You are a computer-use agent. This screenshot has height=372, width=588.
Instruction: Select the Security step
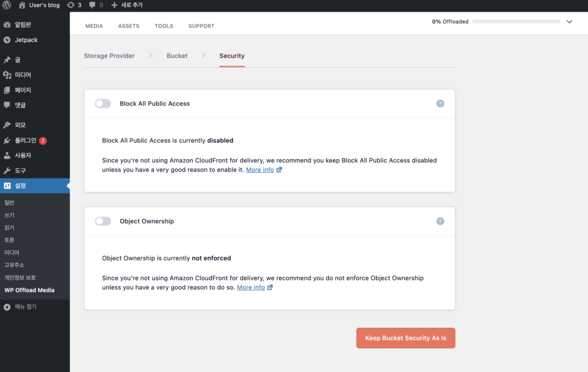[232, 56]
